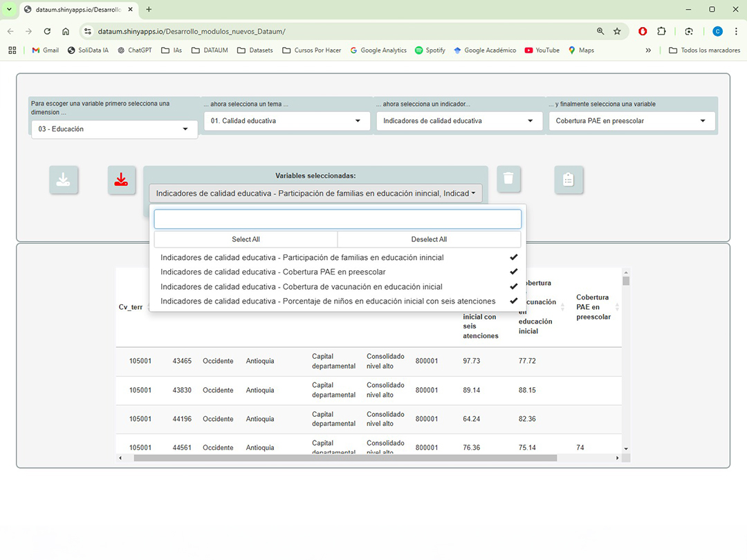
Task: Open the tema dropdown 01. Calidad educativa
Action: point(286,120)
